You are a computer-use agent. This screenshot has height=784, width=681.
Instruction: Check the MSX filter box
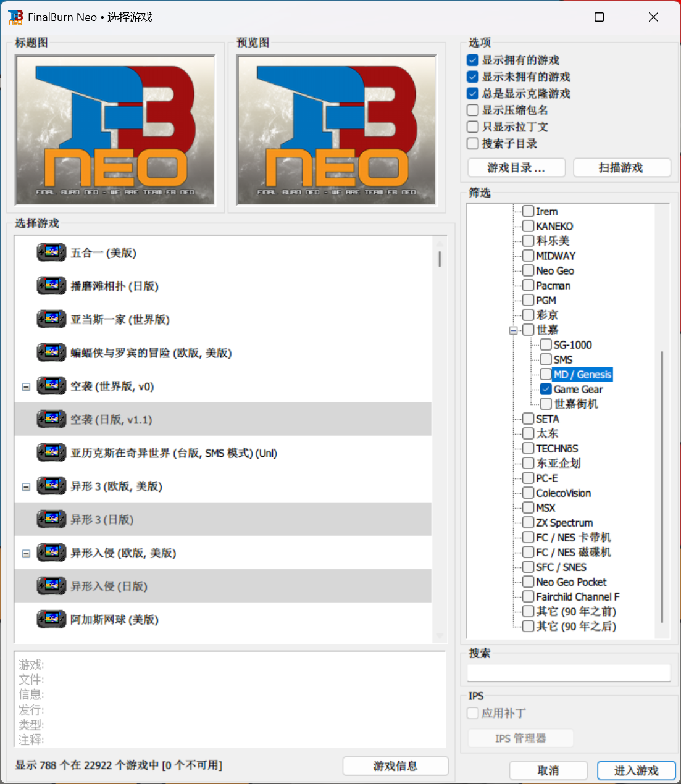click(x=529, y=507)
